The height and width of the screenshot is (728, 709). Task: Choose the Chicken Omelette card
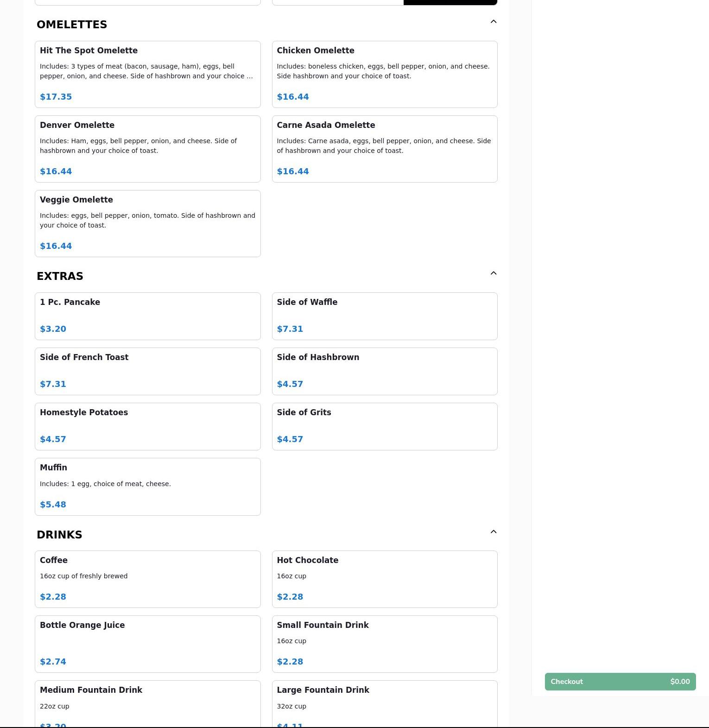384,74
